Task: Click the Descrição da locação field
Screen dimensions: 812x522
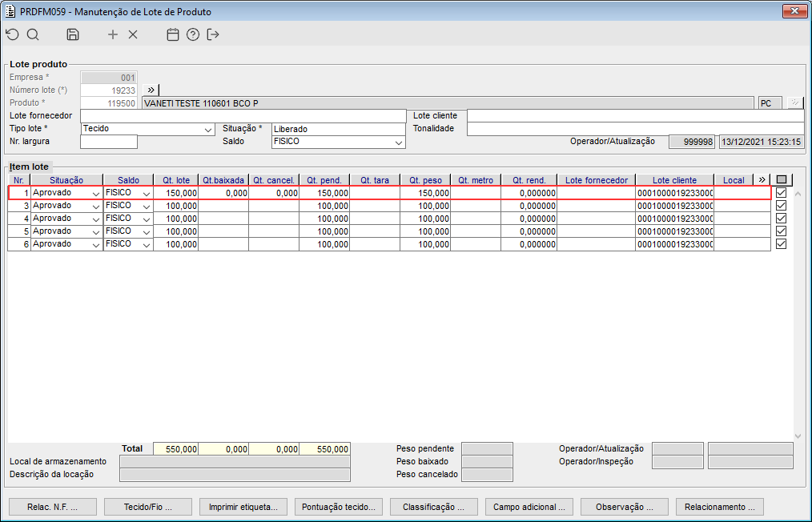Action: click(x=235, y=475)
